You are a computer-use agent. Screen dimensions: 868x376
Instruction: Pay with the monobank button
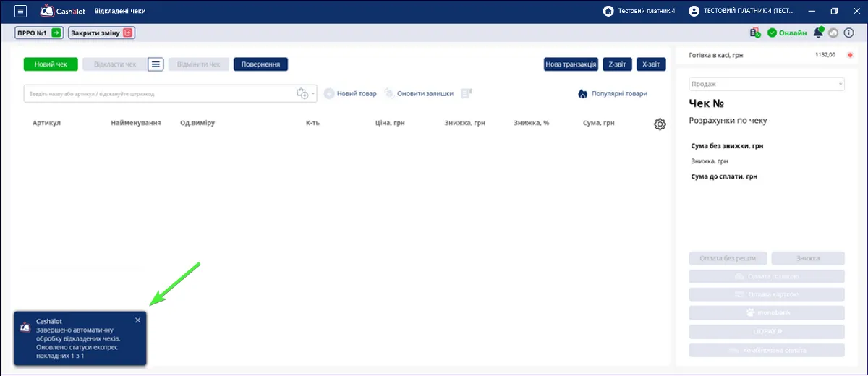(x=767, y=313)
